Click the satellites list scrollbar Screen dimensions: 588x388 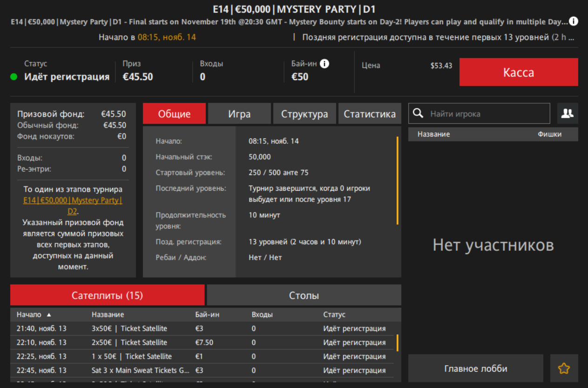[397, 343]
